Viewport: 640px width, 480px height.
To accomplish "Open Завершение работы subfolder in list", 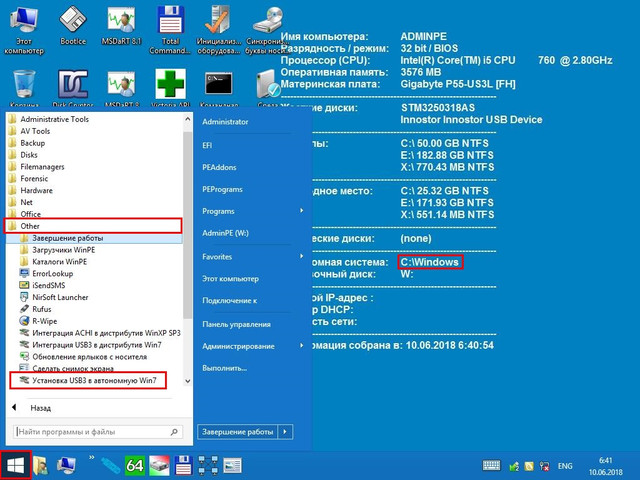I will [x=95, y=238].
